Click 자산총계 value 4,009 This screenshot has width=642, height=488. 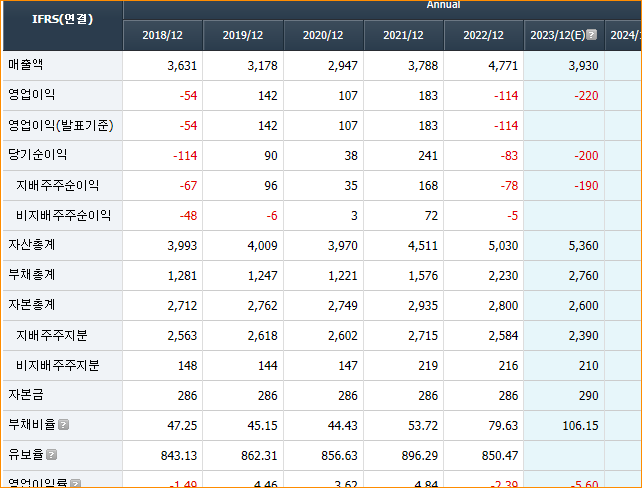click(x=262, y=246)
